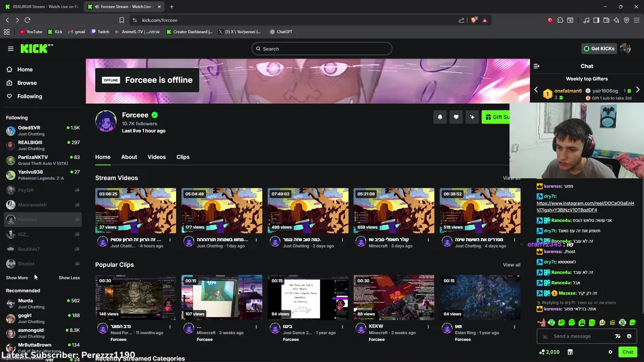This screenshot has width=644, height=362.
Task: Open REALBIGIII channel in Following list
Action: tap(43, 145)
